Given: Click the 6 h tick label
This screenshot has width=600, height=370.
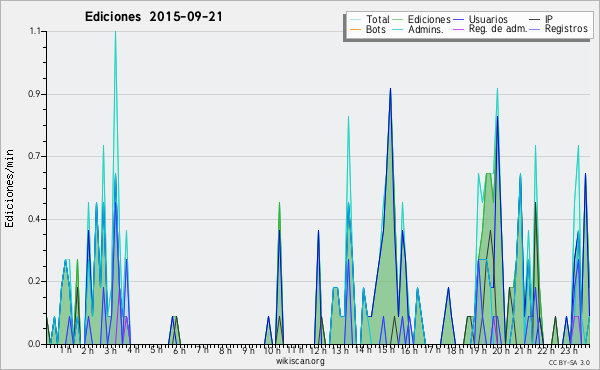Looking at the screenshot, I should point(179,350).
